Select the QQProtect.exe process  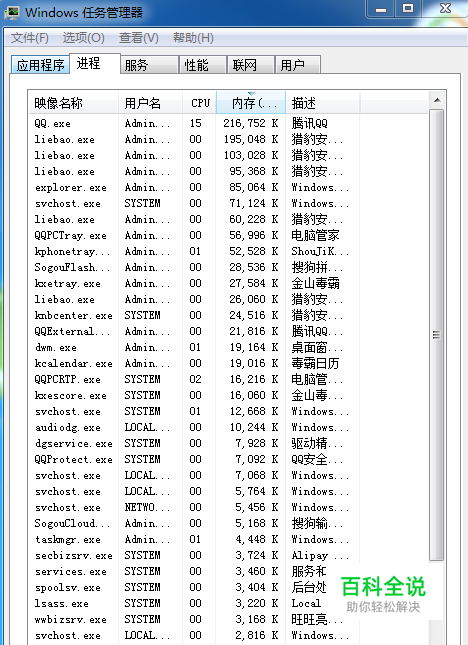coord(195,459)
